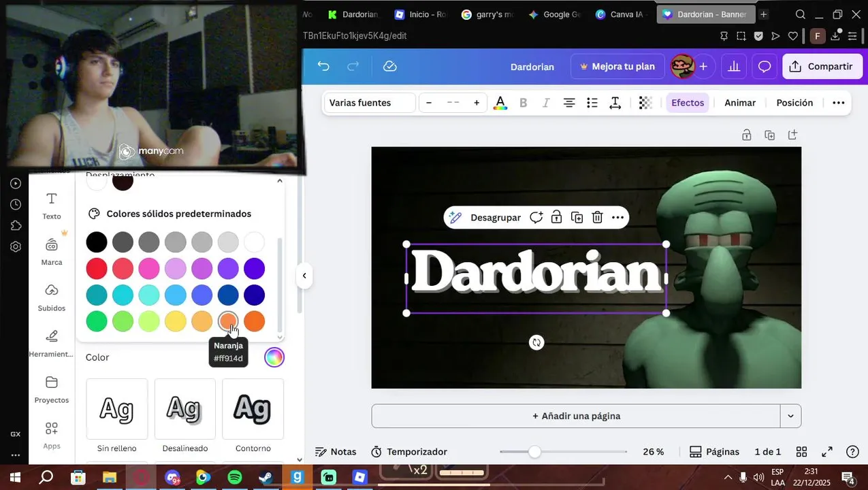Redo the last undone action

click(353, 66)
